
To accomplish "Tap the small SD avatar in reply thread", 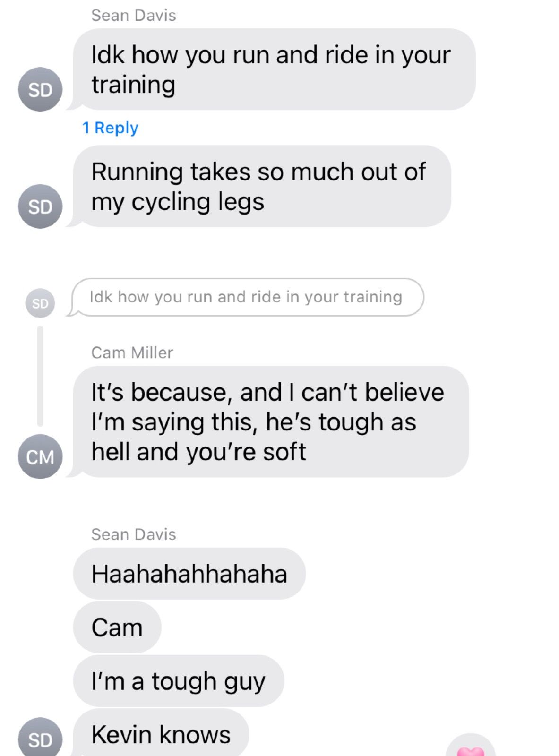I will pyautogui.click(x=40, y=303).
